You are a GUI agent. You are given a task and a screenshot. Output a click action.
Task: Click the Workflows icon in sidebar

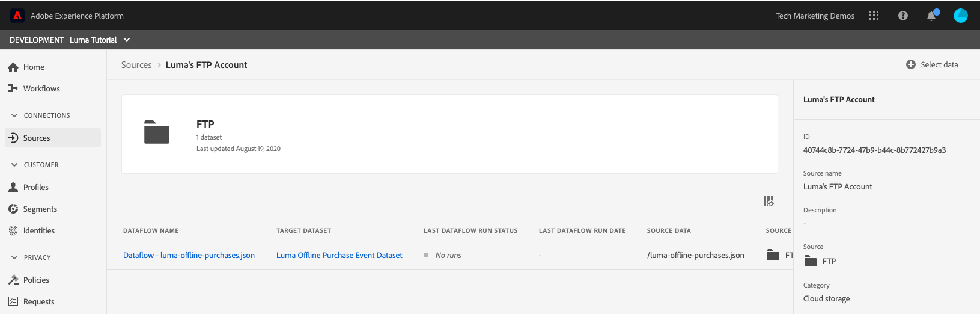pyautogui.click(x=13, y=88)
